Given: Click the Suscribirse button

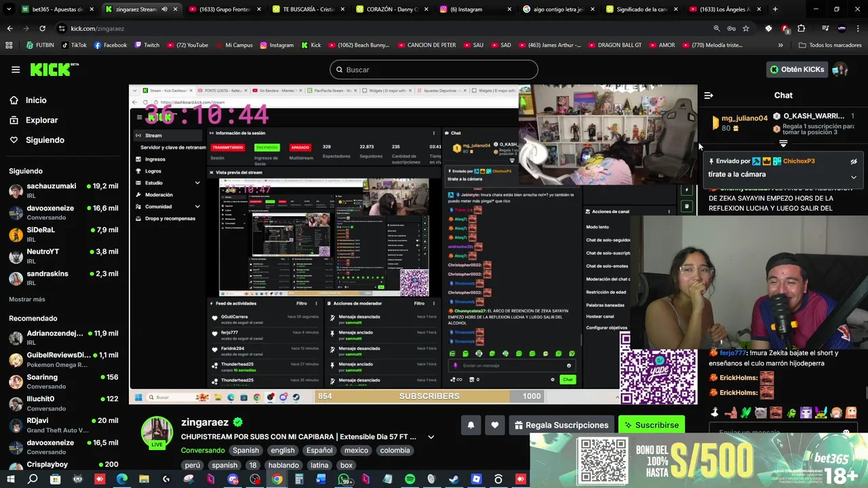Looking at the screenshot, I should point(651,425).
